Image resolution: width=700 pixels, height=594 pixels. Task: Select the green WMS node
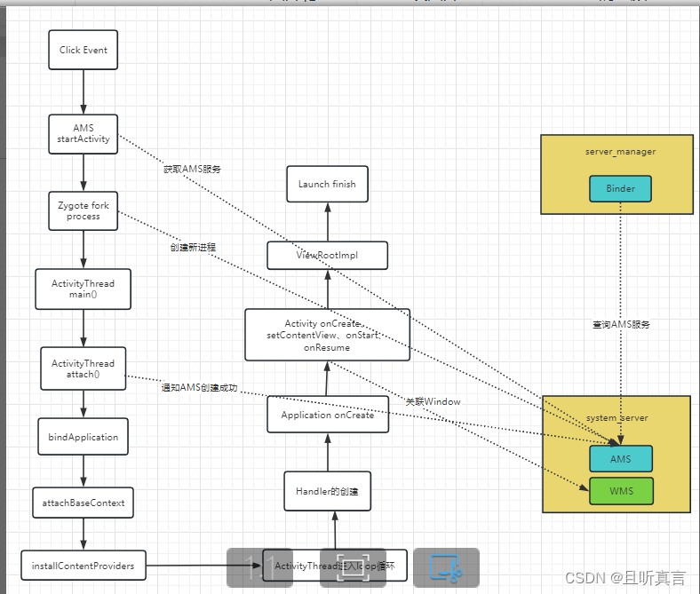[x=621, y=491]
